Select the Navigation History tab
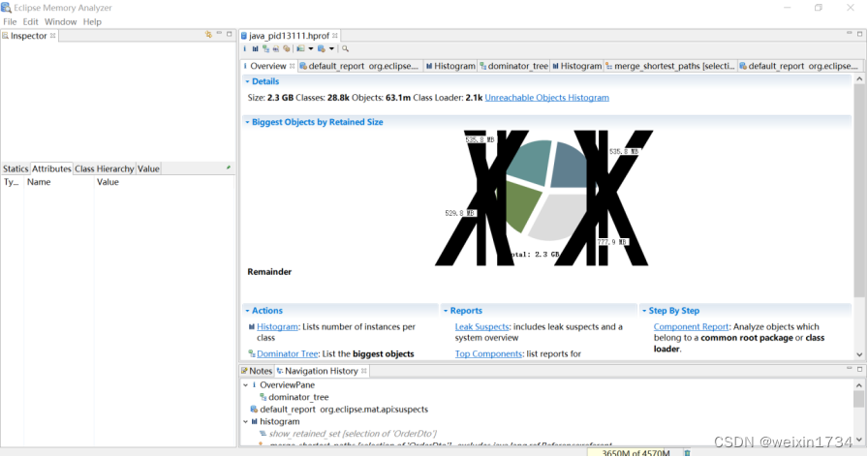 321,371
